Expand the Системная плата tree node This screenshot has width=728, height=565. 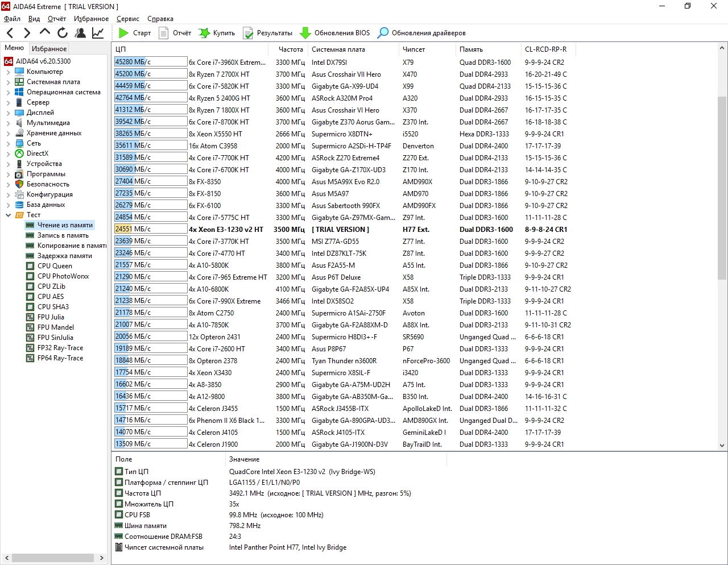pos(8,82)
